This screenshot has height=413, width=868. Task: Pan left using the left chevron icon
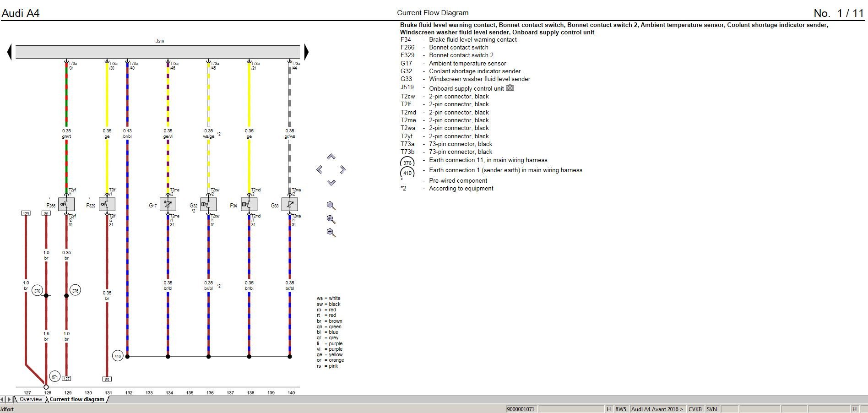[320, 168]
